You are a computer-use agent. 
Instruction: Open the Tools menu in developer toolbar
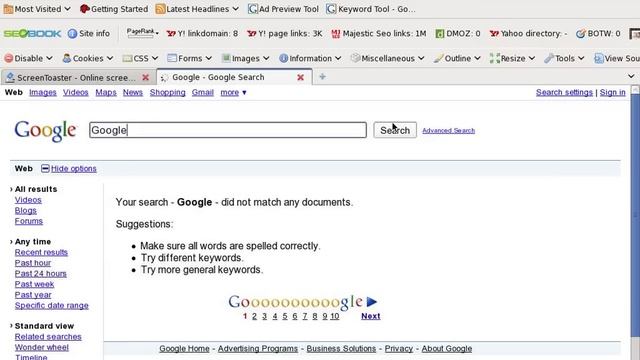pos(564,58)
